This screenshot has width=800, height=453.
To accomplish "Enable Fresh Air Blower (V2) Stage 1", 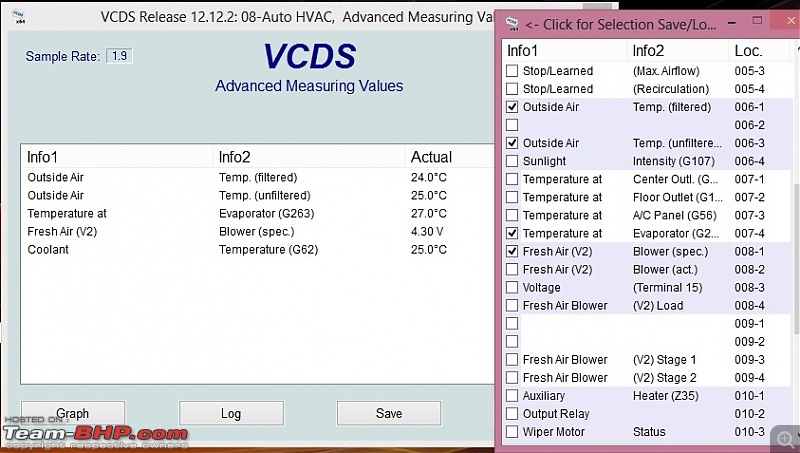I will click(x=512, y=360).
